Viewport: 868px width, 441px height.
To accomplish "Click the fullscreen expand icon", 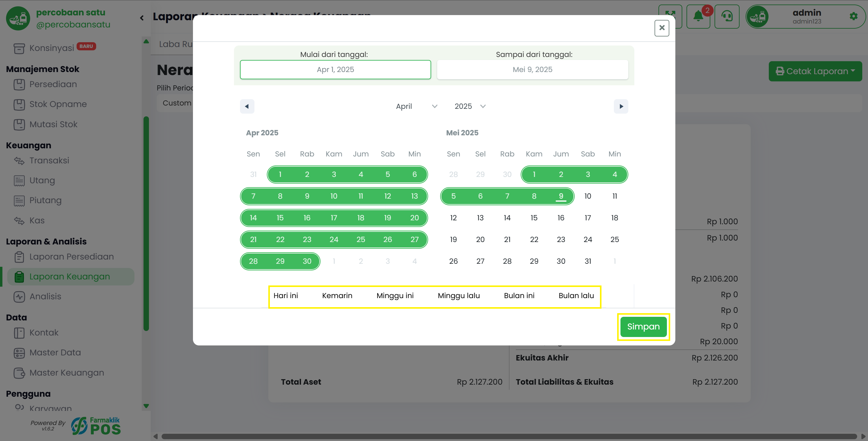I will click(670, 16).
